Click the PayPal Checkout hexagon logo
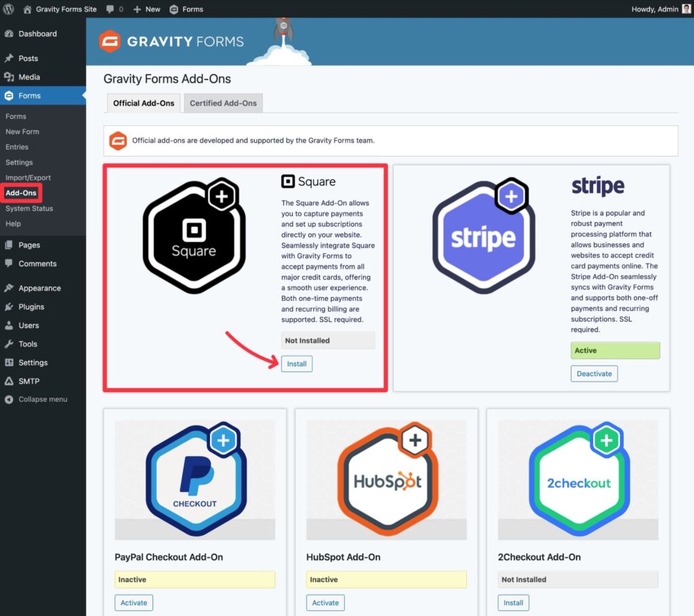 click(x=195, y=480)
